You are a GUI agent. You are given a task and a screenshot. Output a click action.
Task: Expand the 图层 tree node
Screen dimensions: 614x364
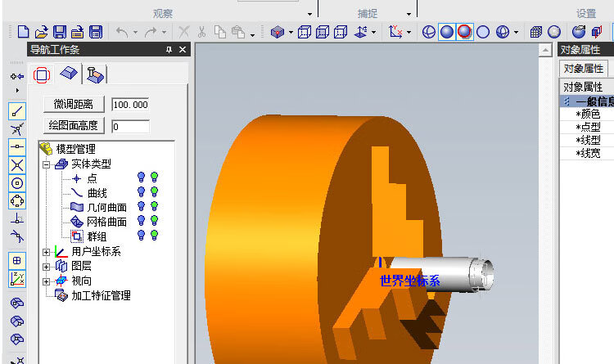coord(46,267)
